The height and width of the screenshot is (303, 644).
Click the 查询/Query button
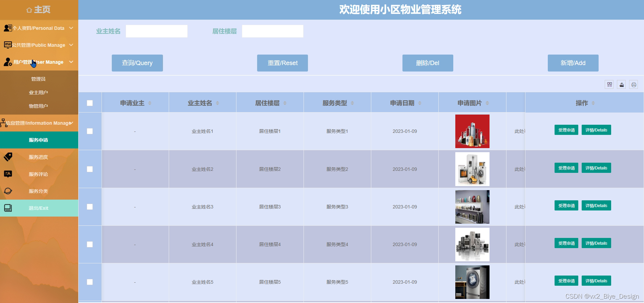pos(137,63)
